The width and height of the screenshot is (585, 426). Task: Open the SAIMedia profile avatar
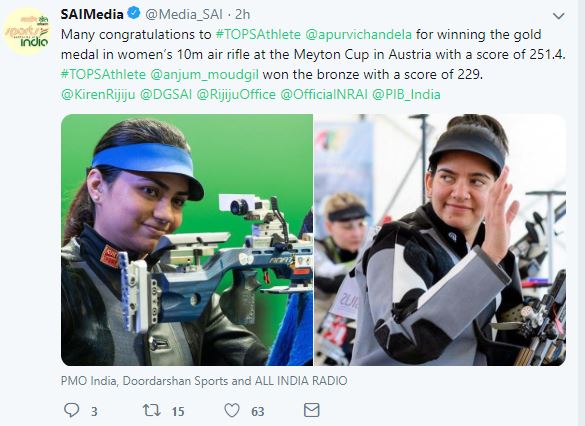(27, 31)
